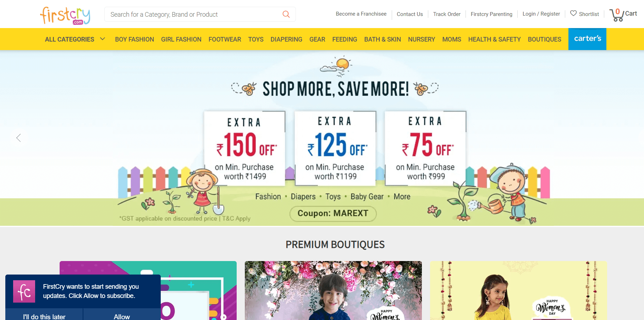Viewport: 644px width, 320px height.
Task: Click the Shortlist heart icon
Action: click(x=573, y=13)
